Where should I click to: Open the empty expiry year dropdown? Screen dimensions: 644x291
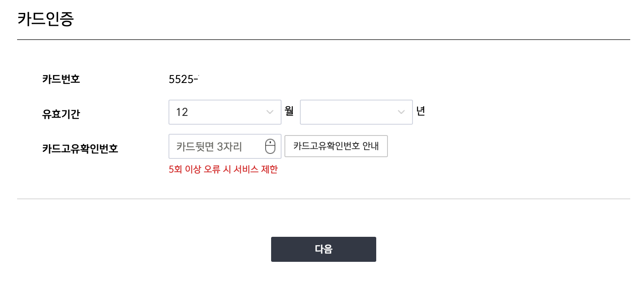pyautogui.click(x=356, y=112)
